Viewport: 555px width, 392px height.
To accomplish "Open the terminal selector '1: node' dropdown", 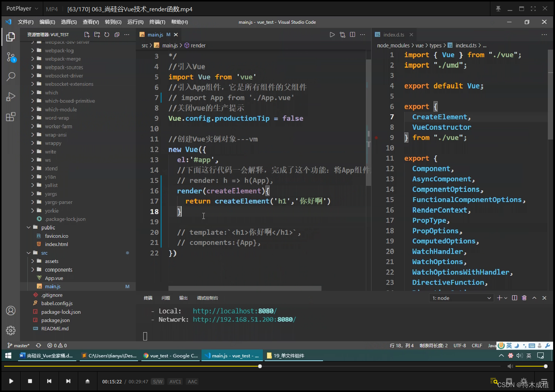I will (461, 298).
